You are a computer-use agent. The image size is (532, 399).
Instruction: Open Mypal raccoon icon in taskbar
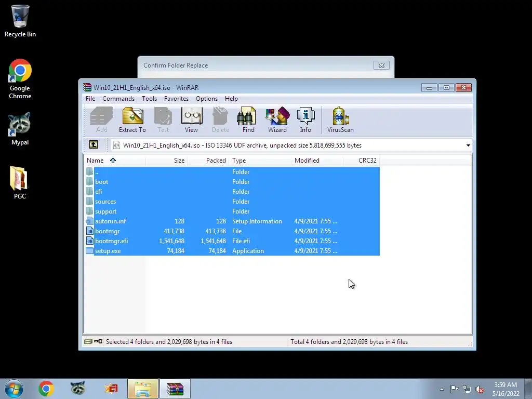(78, 389)
